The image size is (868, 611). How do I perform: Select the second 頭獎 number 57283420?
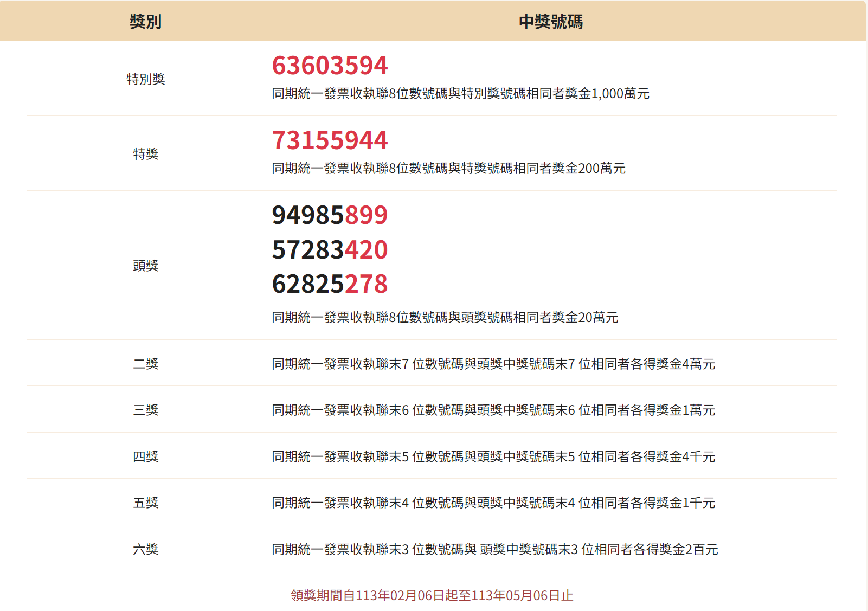(330, 250)
